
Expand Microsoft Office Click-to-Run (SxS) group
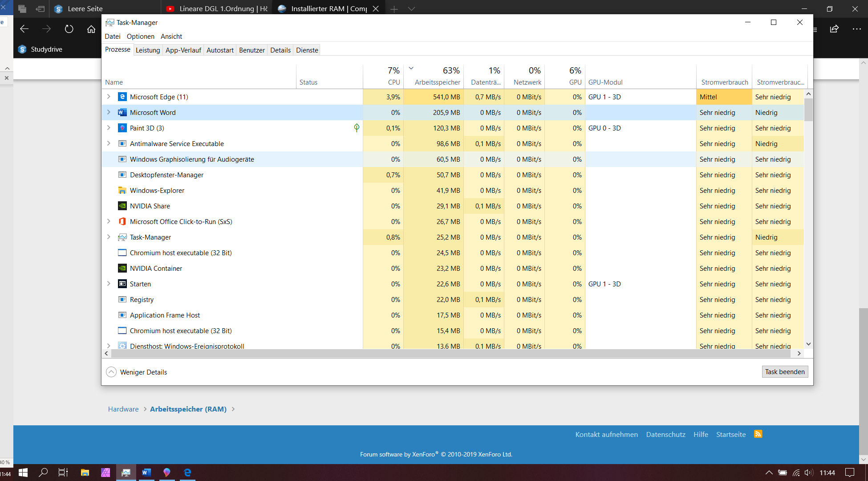tap(109, 221)
